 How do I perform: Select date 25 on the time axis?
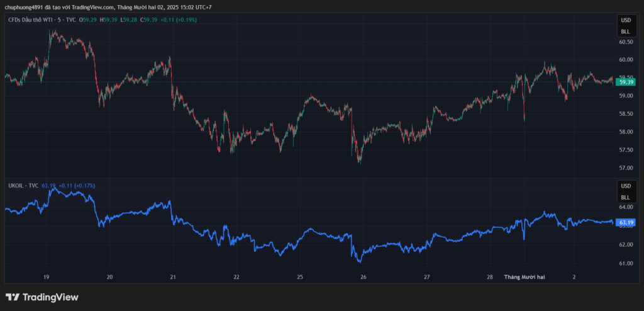click(300, 277)
